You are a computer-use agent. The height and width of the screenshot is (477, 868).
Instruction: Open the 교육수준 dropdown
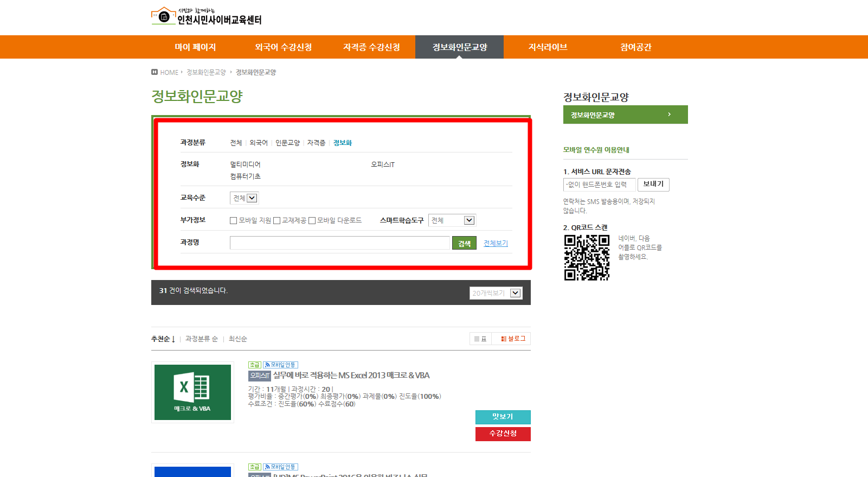click(x=245, y=198)
